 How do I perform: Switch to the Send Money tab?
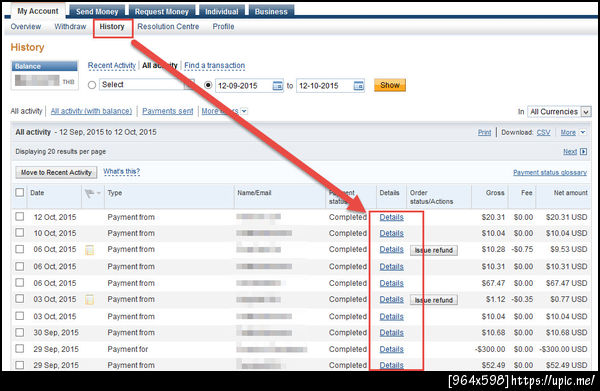click(97, 11)
